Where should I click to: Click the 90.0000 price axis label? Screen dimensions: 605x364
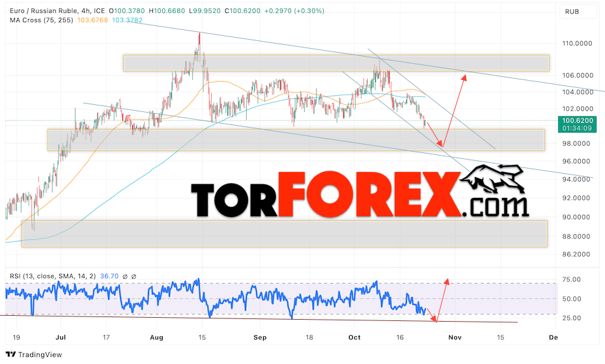(x=576, y=217)
